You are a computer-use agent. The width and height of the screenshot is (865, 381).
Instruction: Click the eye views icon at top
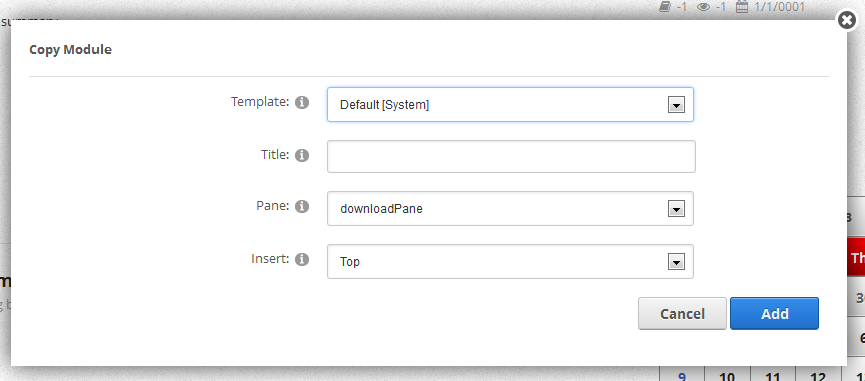(703, 7)
